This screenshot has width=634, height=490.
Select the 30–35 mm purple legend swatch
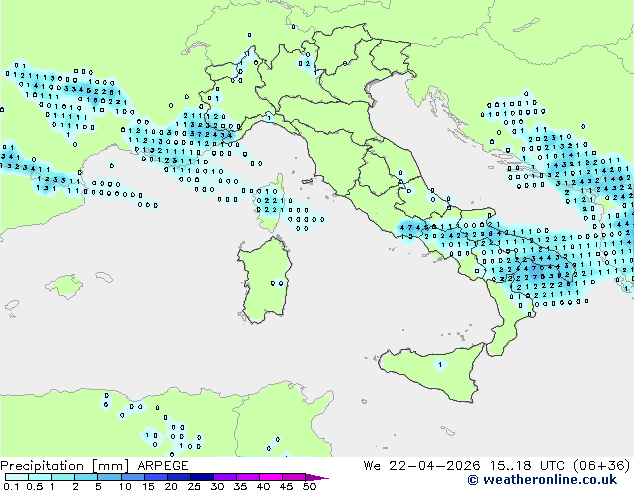[225, 477]
